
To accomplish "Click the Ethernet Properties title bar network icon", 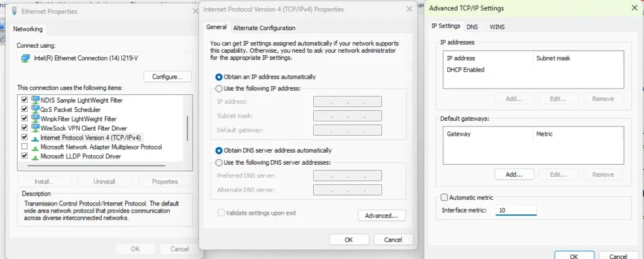I will [x=15, y=11].
